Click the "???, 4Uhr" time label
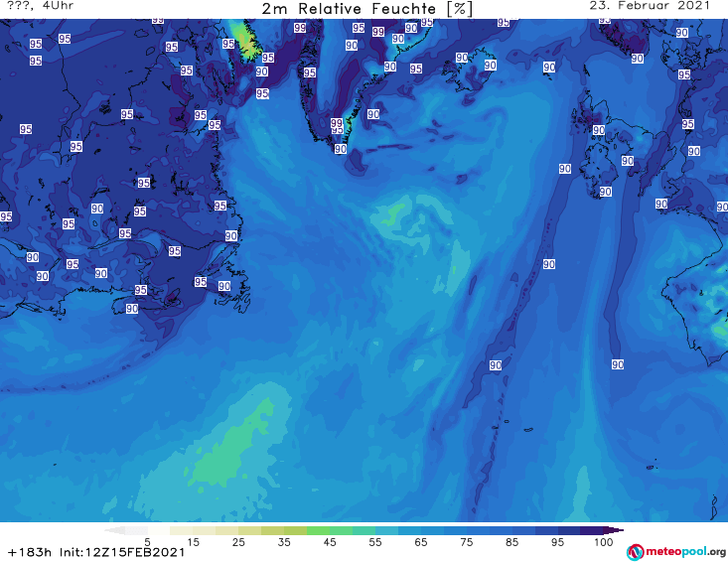The height and width of the screenshot is (562, 728). [41, 6]
